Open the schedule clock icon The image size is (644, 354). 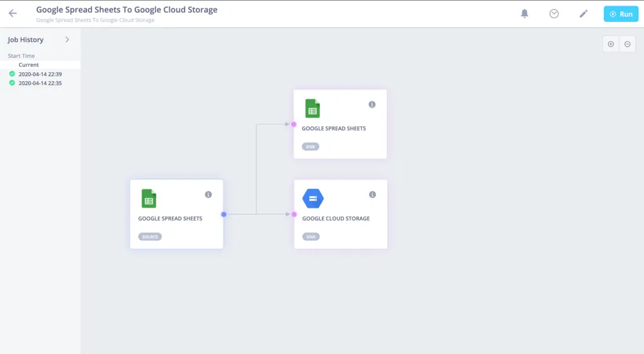pyautogui.click(x=554, y=14)
